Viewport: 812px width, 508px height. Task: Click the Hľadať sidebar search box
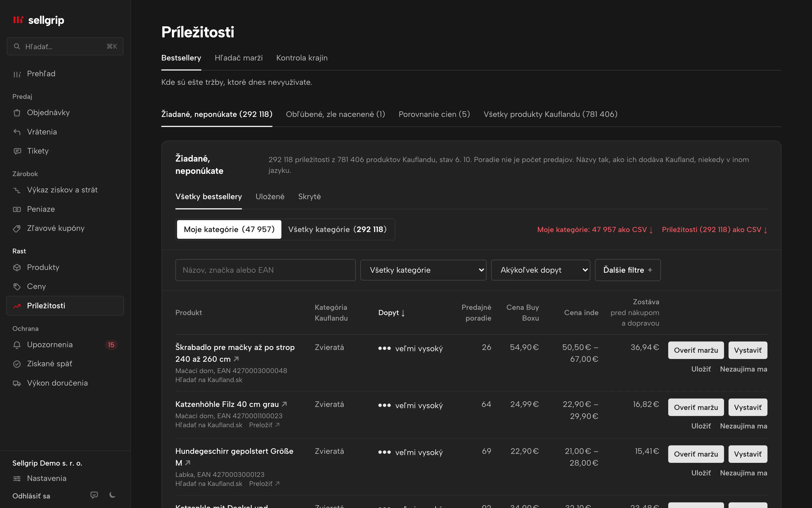pos(65,46)
